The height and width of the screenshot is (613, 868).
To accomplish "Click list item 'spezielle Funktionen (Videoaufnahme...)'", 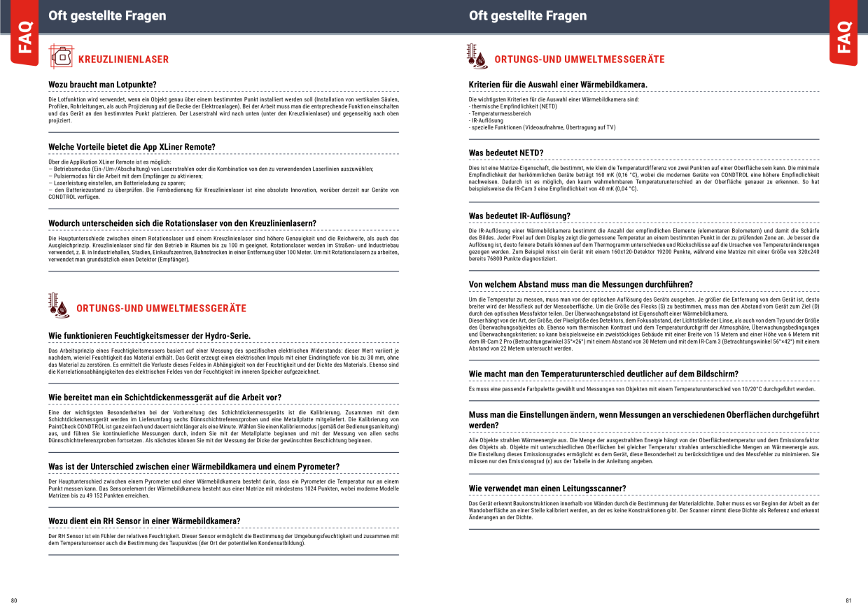I will (542, 127).
